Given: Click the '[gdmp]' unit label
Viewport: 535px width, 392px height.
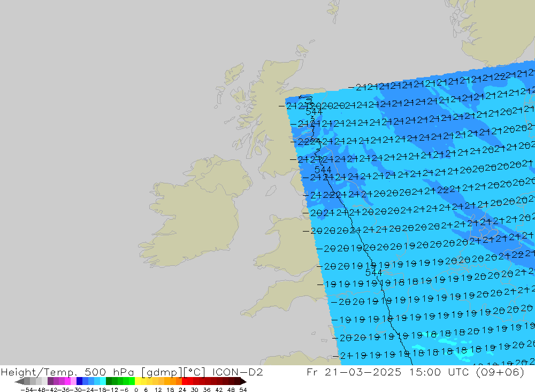Looking at the screenshot, I should 162,372.
